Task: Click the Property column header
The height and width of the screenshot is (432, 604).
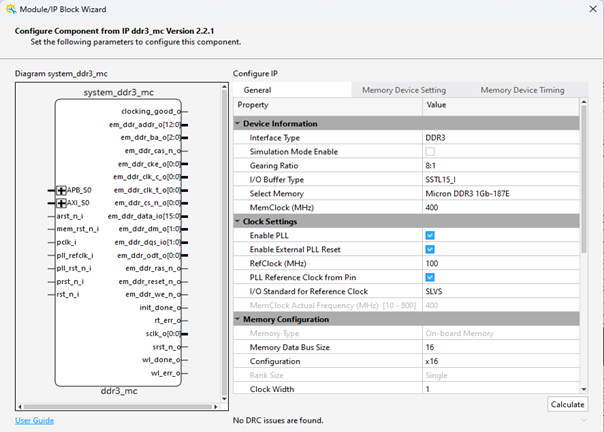Action: click(x=328, y=105)
